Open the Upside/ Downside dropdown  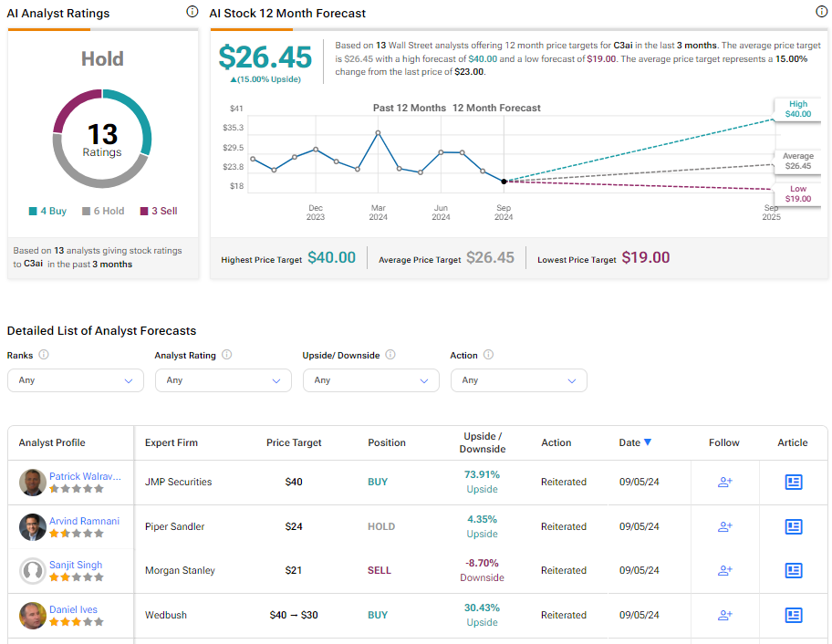pyautogui.click(x=371, y=380)
